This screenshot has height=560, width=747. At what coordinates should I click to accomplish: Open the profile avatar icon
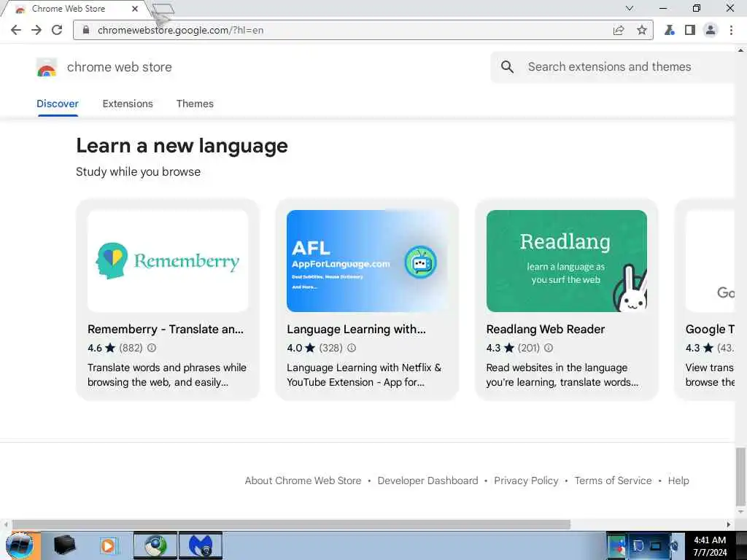711,31
